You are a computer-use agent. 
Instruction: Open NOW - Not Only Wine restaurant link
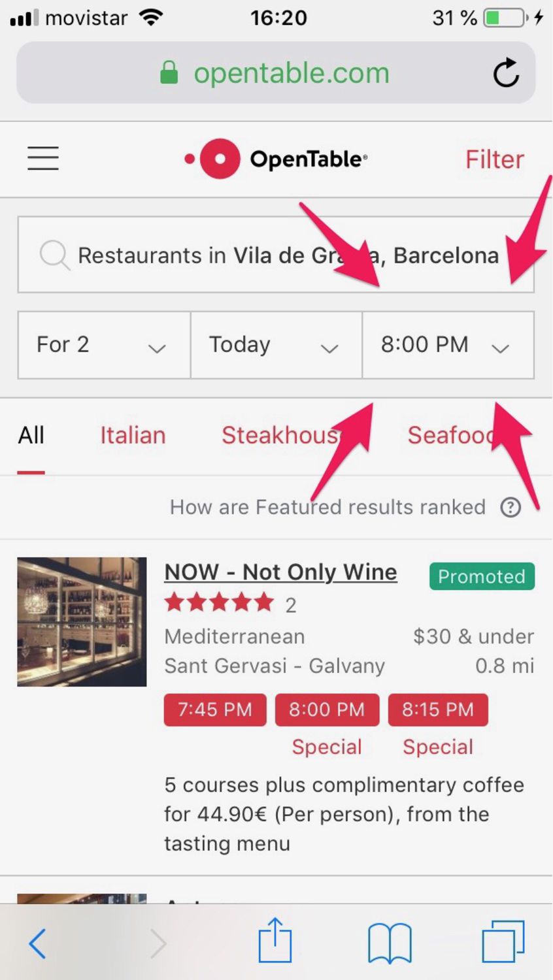coord(280,572)
